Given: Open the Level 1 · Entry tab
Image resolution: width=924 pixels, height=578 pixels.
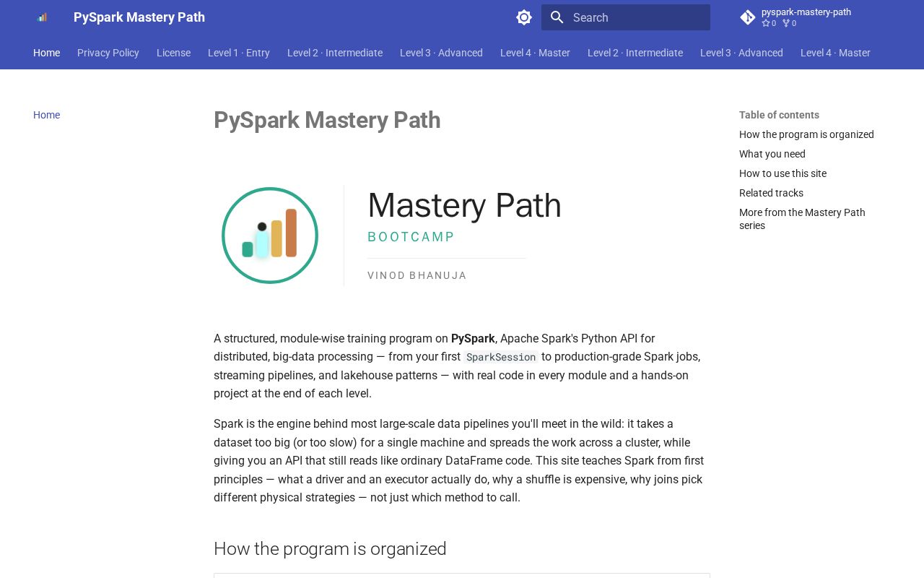Looking at the screenshot, I should pyautogui.click(x=239, y=53).
